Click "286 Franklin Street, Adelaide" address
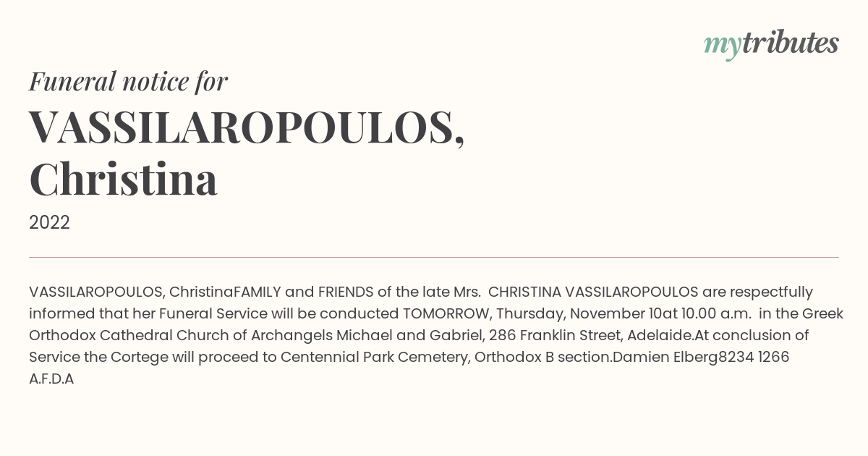The width and height of the screenshot is (868, 456). [x=592, y=335]
